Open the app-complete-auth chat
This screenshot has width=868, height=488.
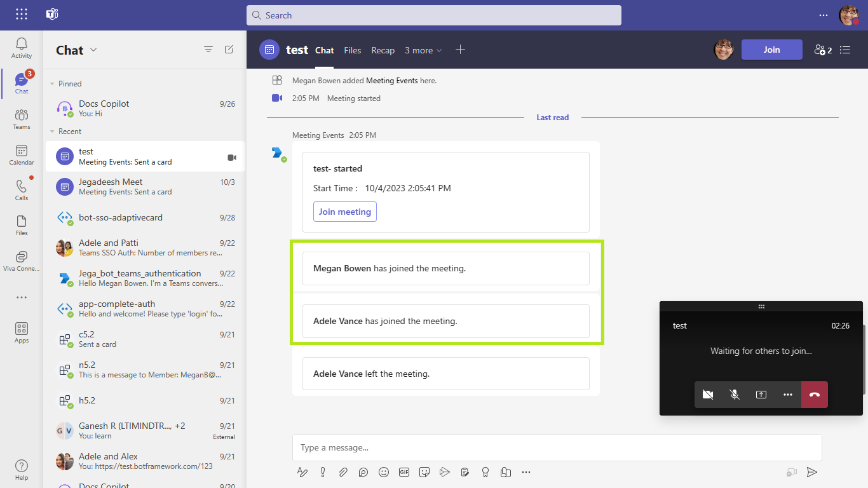145,309
